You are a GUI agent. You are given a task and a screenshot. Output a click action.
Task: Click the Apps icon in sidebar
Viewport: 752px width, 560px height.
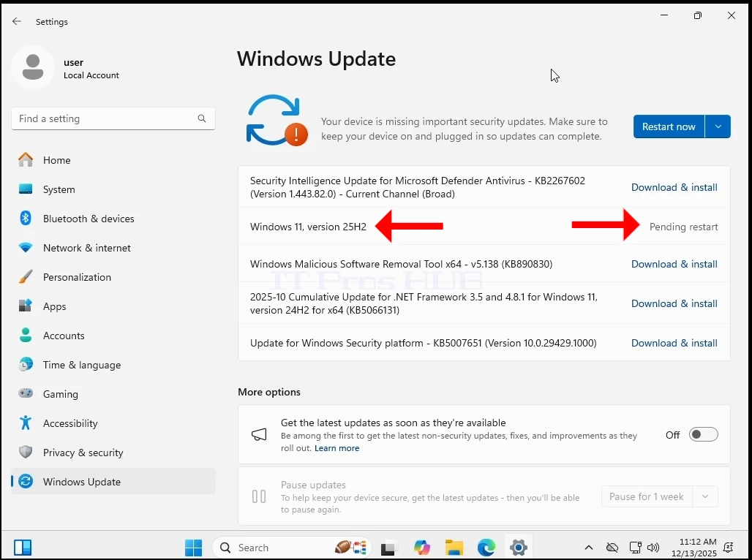tap(26, 306)
